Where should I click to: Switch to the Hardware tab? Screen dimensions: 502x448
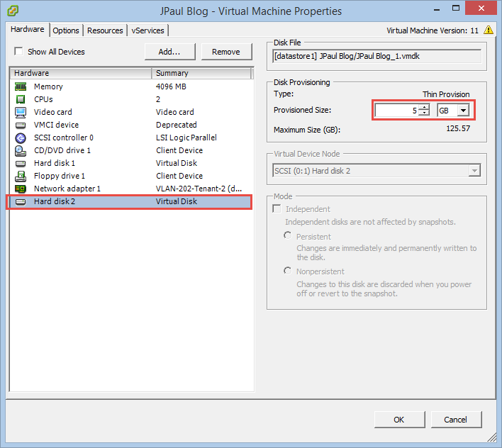click(28, 30)
